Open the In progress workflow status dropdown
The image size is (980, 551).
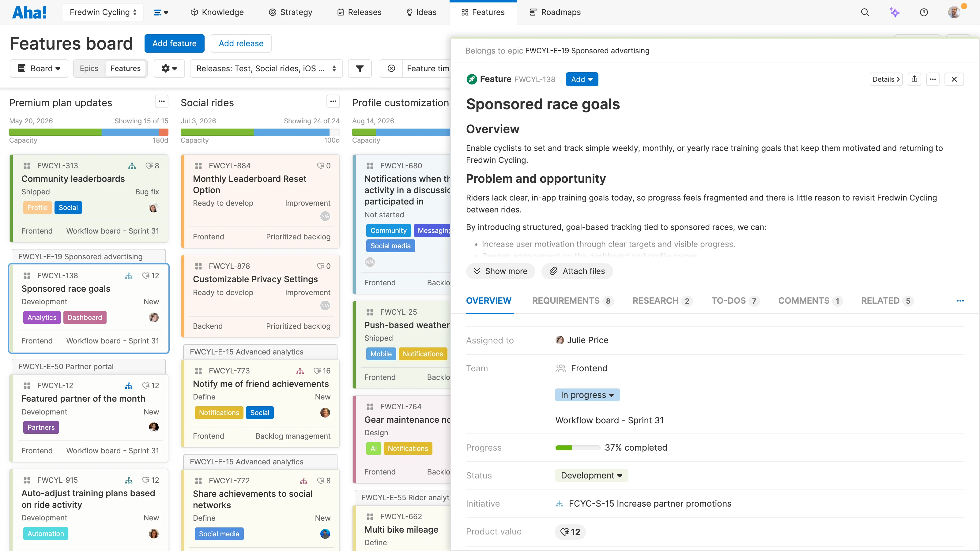tap(587, 395)
